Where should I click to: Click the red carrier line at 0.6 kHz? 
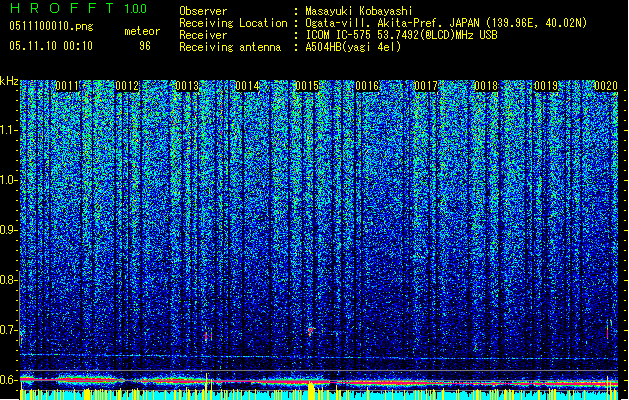319,382
